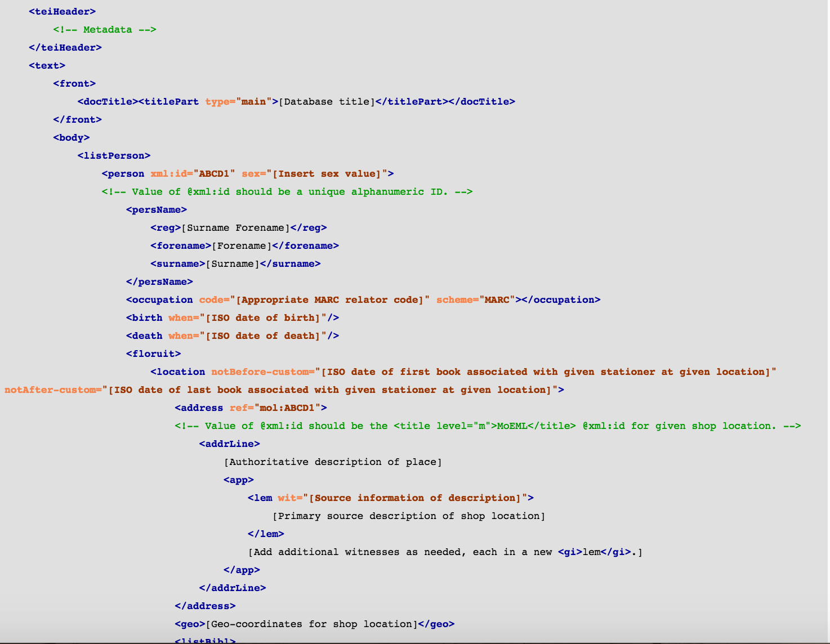Click the '[Surname Forename]' text in reg
Viewport: 830px width, 644px height.
235,227
